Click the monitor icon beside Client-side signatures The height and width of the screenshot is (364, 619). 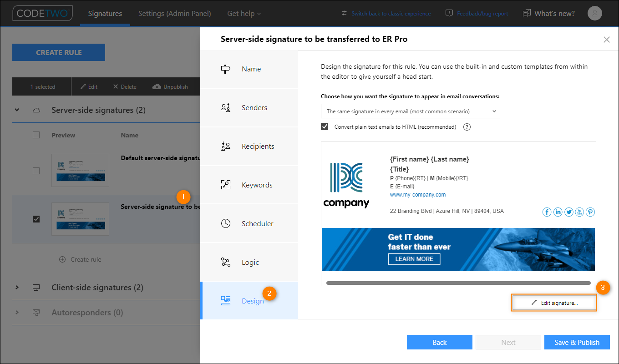click(x=36, y=288)
